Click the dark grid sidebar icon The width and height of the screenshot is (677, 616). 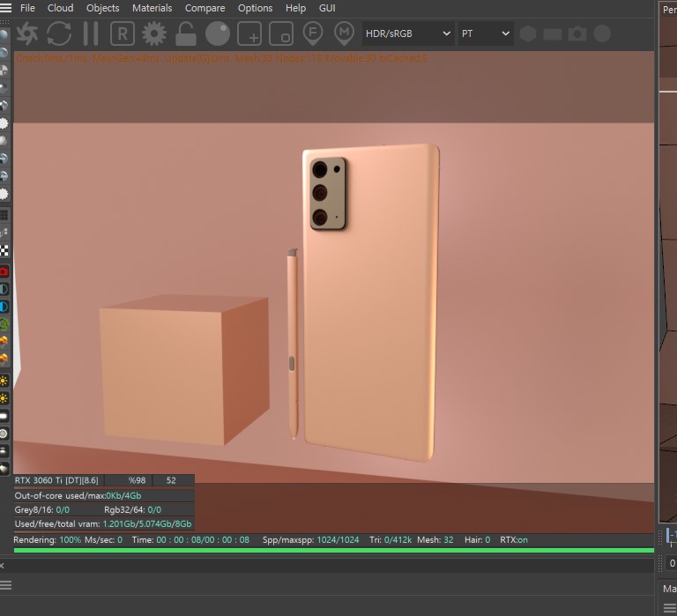pyautogui.click(x=4, y=215)
